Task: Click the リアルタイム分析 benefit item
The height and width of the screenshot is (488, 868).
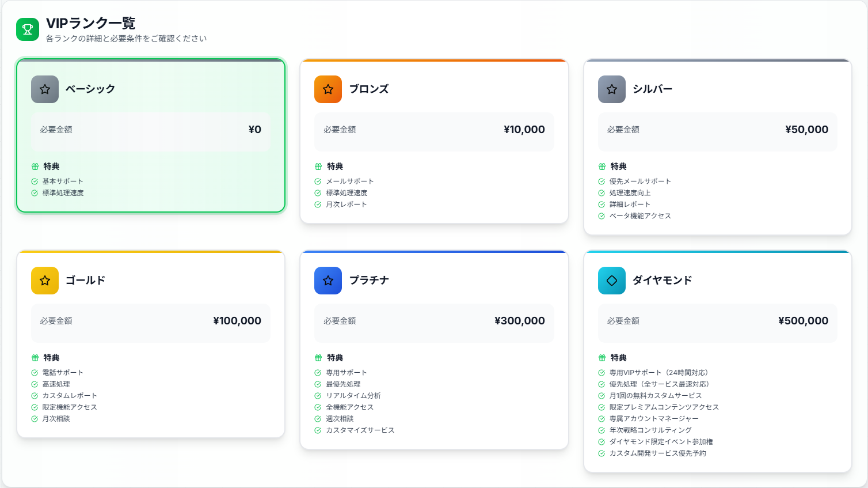Action: click(x=353, y=396)
